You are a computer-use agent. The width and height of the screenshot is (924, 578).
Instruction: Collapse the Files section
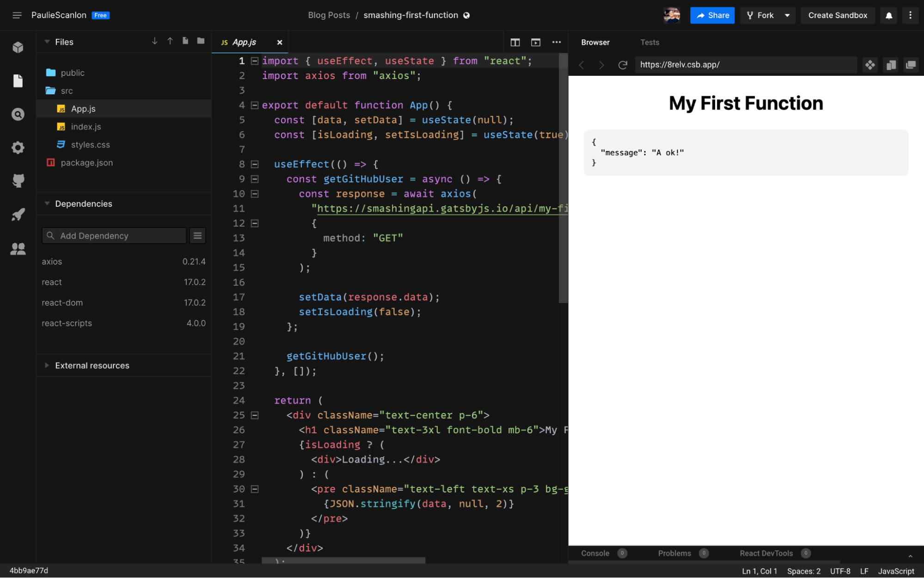click(x=47, y=42)
